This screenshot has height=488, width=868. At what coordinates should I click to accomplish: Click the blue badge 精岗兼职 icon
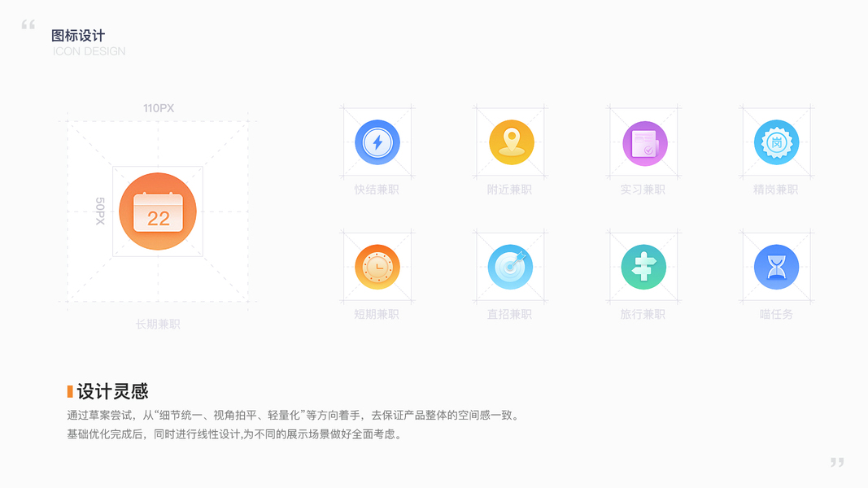777,142
